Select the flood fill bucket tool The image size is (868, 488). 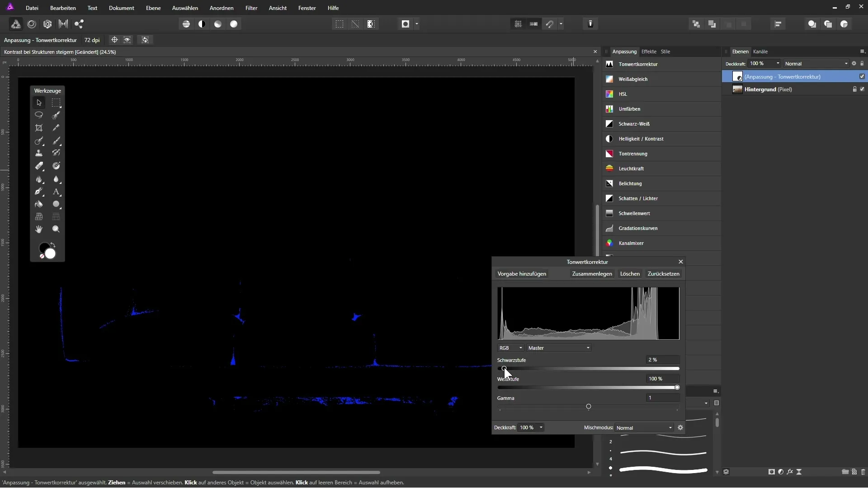tap(39, 204)
